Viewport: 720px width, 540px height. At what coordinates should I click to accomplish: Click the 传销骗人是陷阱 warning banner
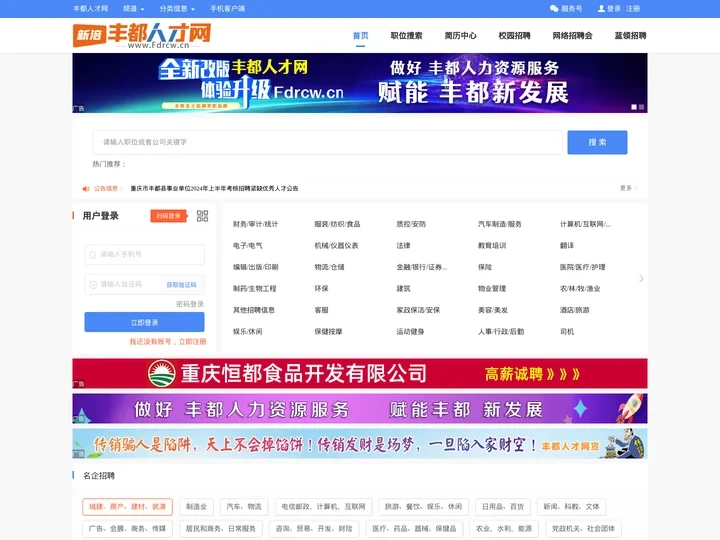point(360,444)
